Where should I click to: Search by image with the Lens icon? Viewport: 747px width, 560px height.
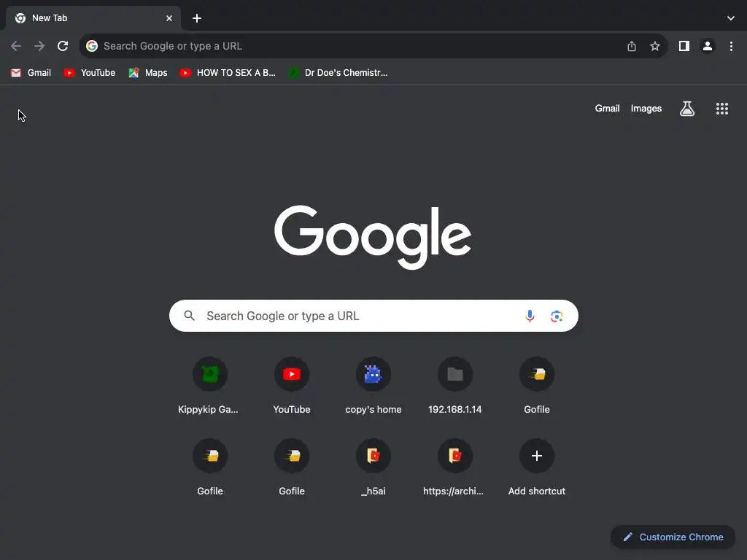pos(557,316)
